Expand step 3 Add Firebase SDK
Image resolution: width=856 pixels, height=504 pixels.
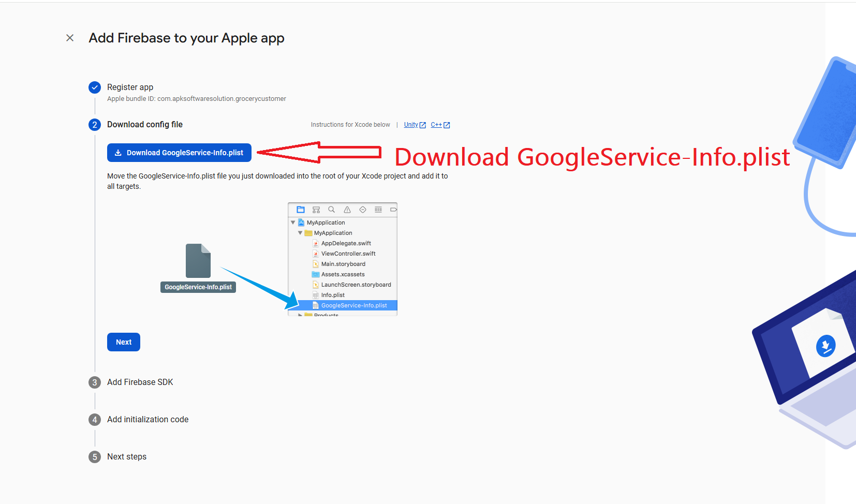point(140,382)
